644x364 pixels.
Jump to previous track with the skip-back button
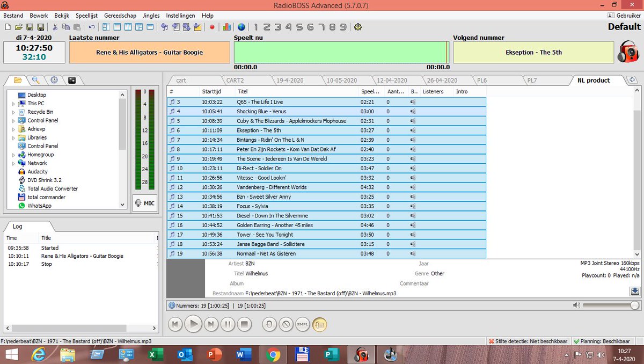coord(175,324)
